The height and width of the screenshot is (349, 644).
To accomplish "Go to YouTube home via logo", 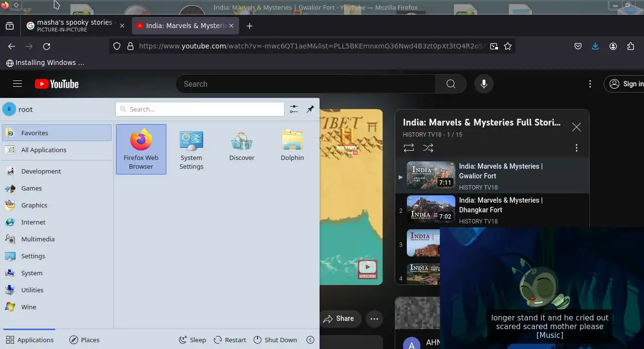I will (57, 84).
